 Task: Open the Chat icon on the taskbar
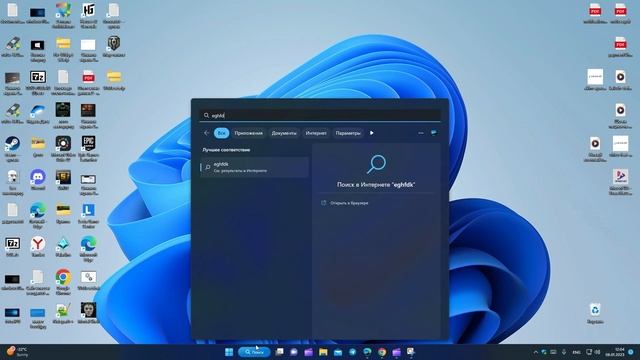tap(294, 352)
